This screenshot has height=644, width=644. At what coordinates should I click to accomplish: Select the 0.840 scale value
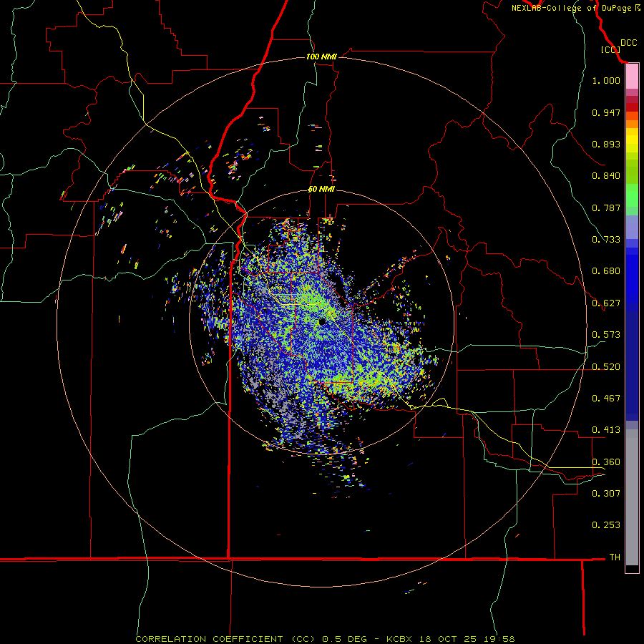[606, 176]
